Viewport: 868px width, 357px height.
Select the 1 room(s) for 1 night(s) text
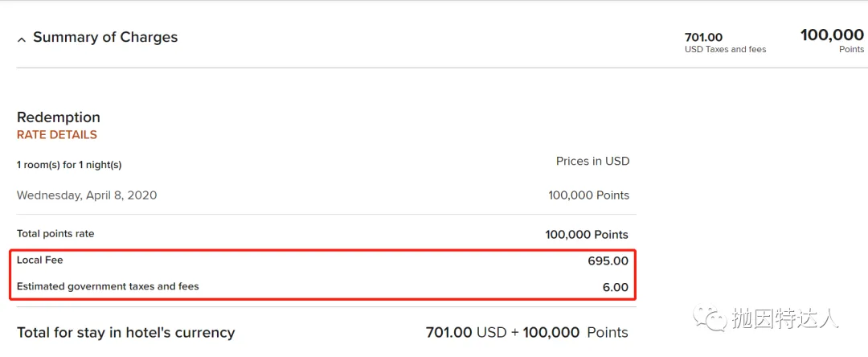(x=69, y=165)
